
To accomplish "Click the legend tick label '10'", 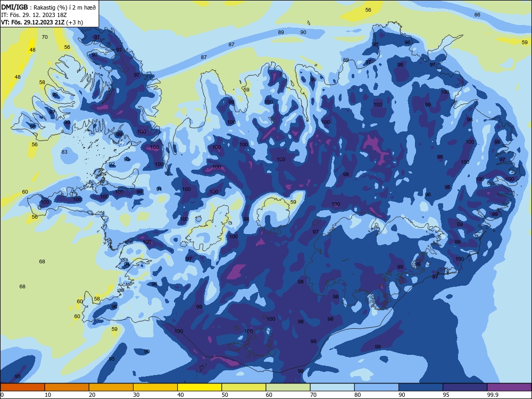I will pyautogui.click(x=48, y=395).
